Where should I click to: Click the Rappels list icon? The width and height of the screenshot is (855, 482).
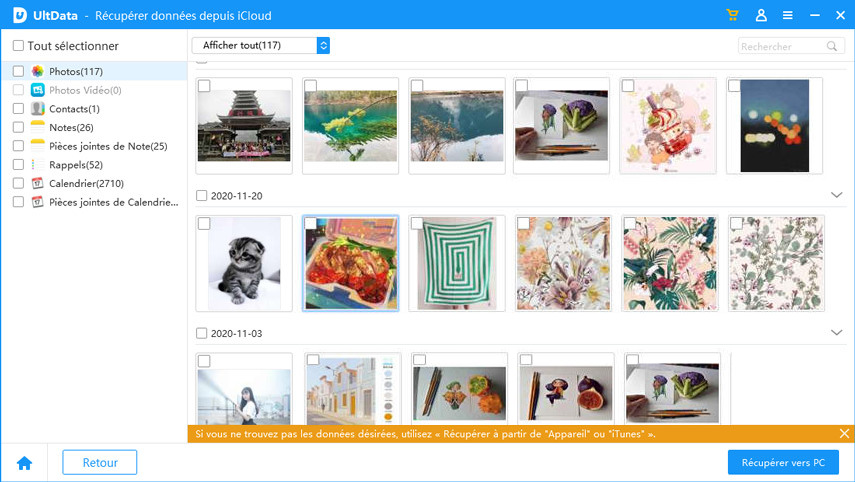[38, 165]
